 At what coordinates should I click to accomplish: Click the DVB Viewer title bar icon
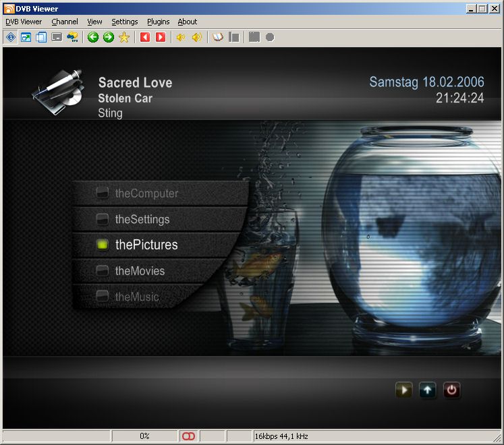[x=9, y=9]
